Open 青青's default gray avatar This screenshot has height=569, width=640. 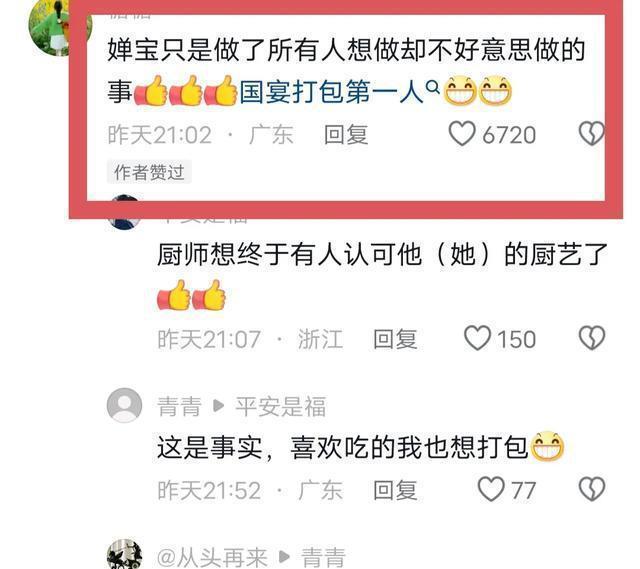point(124,405)
